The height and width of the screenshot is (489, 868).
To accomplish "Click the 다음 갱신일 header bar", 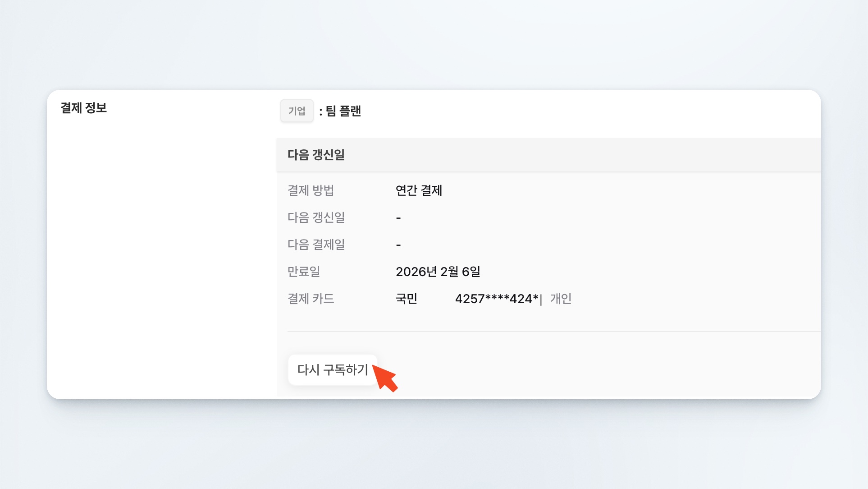I will pyautogui.click(x=316, y=155).
